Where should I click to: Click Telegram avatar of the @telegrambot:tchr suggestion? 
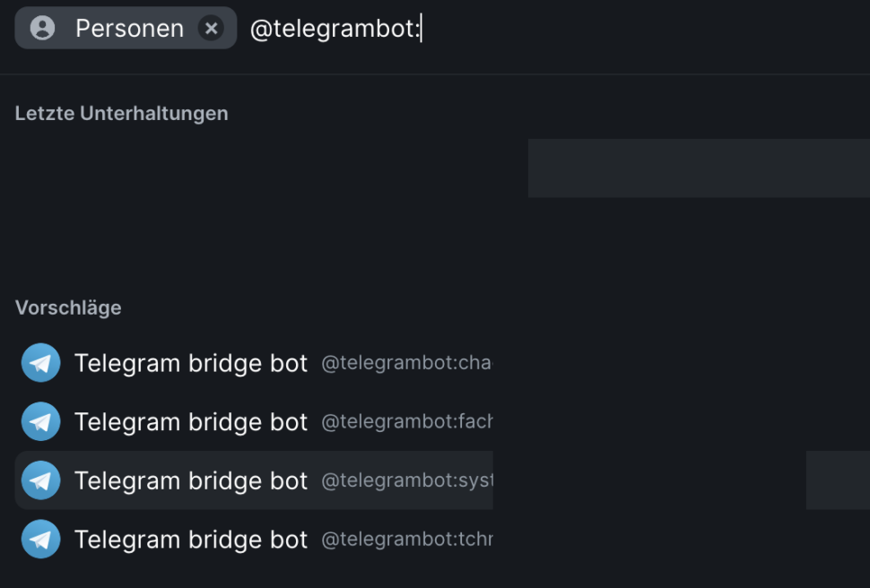(40, 540)
